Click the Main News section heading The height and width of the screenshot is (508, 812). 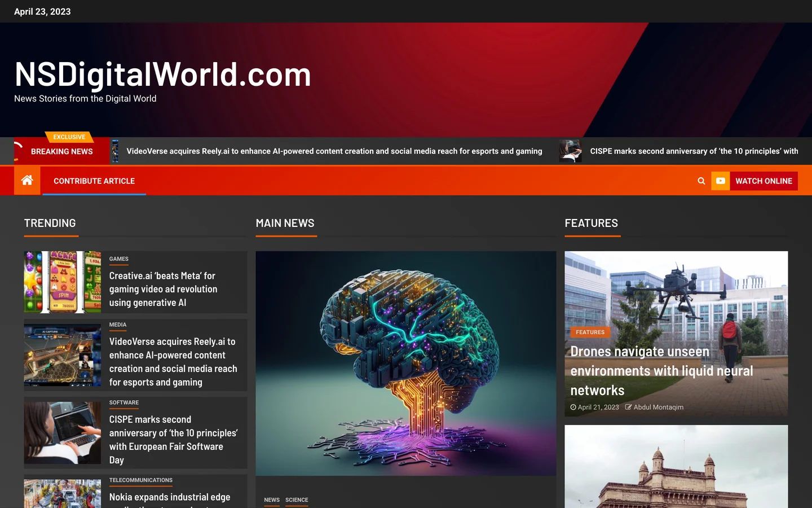(x=285, y=223)
